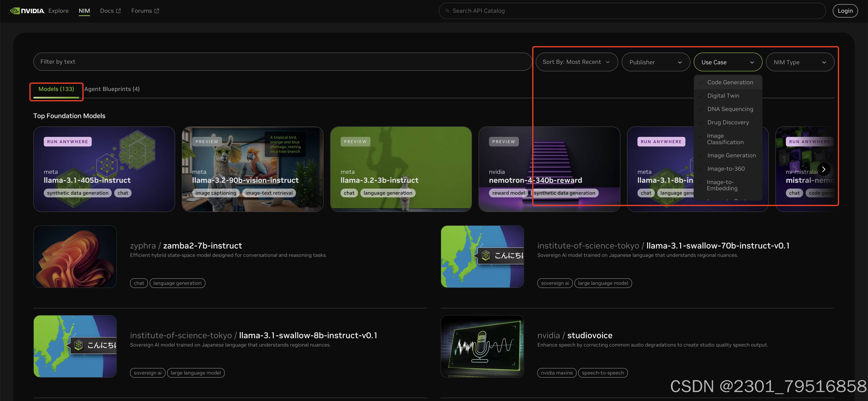Click the Forums external link icon
Screen dimensions: 868x401
[157, 11]
